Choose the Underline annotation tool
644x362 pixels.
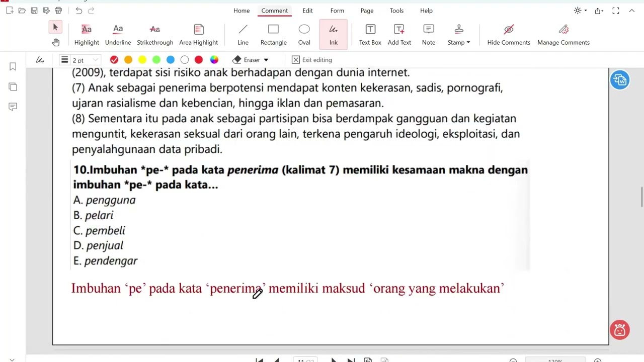118,35
